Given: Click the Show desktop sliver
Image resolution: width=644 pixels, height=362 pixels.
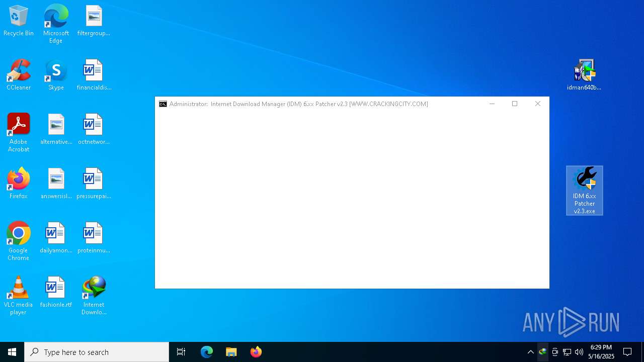Looking at the screenshot, I should (x=642, y=352).
